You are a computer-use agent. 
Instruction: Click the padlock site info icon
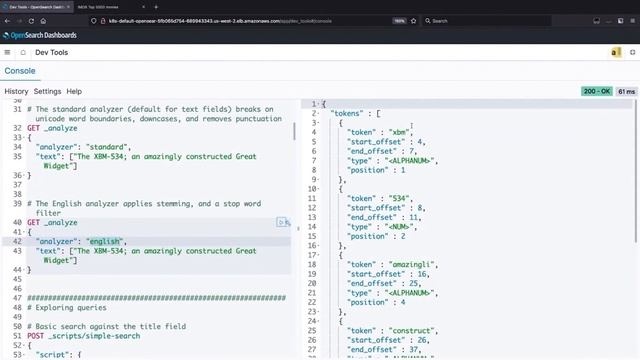(103, 21)
